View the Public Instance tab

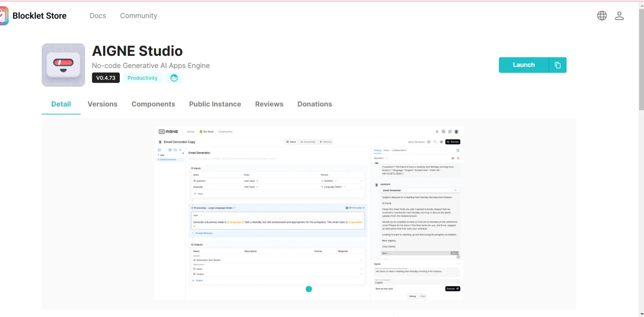point(215,104)
